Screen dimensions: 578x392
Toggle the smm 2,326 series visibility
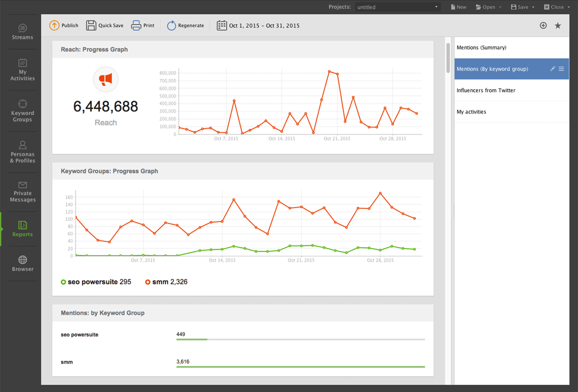click(166, 282)
